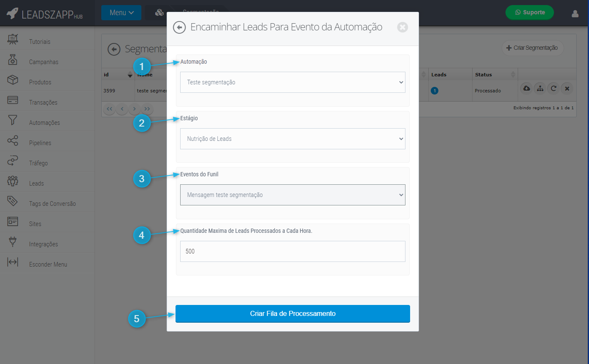Open the Automação dropdown
This screenshot has height=364, width=589.
(292, 82)
